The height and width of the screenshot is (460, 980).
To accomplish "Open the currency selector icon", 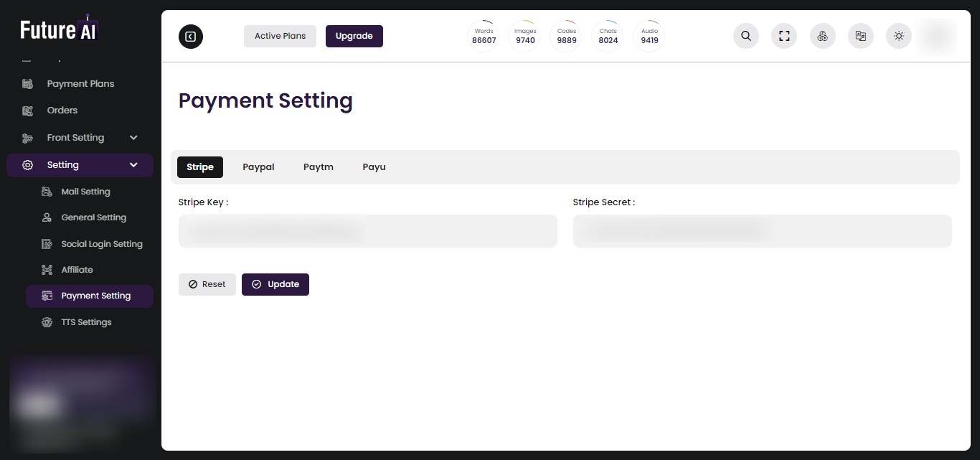I will [822, 35].
